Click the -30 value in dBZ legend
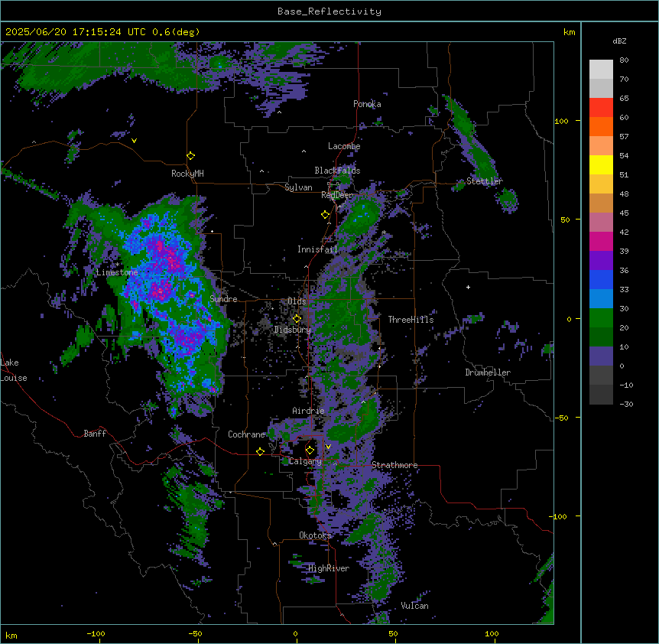 pyautogui.click(x=626, y=404)
